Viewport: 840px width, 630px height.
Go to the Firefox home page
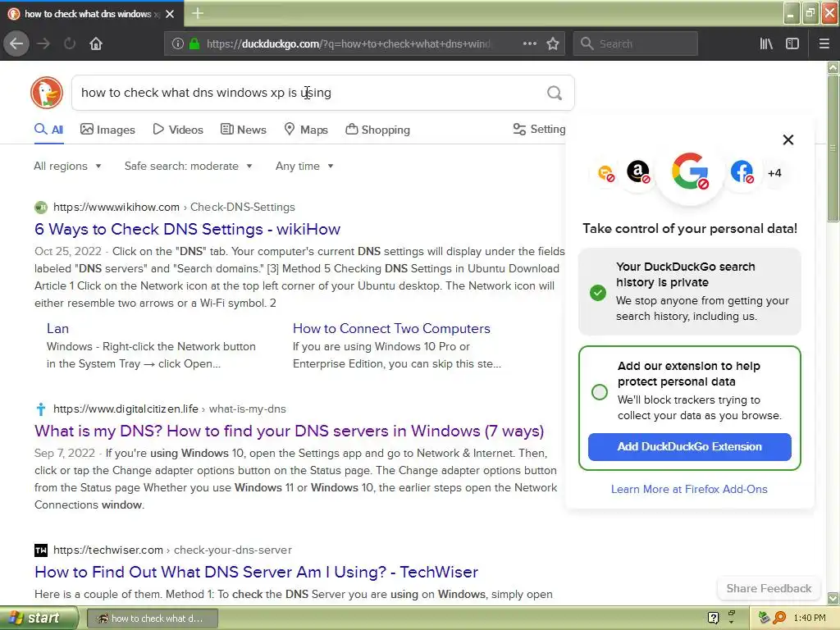tap(96, 43)
